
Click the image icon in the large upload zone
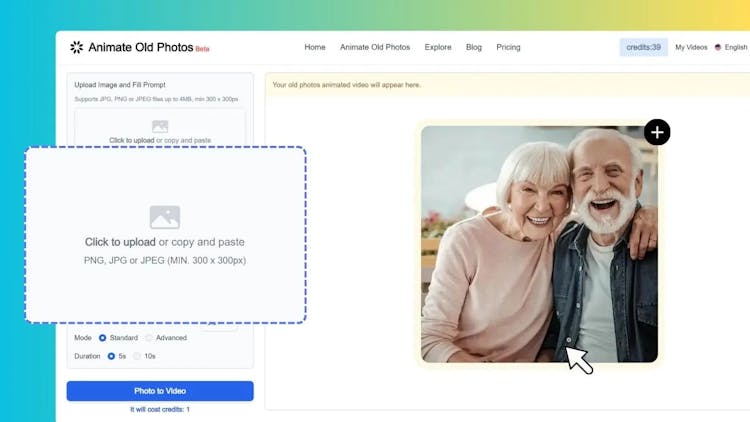pos(165,217)
